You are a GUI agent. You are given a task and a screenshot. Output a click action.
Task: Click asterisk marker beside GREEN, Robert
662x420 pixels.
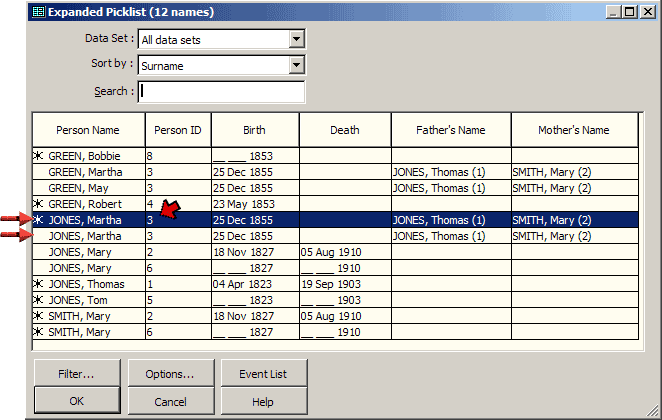click(39, 204)
